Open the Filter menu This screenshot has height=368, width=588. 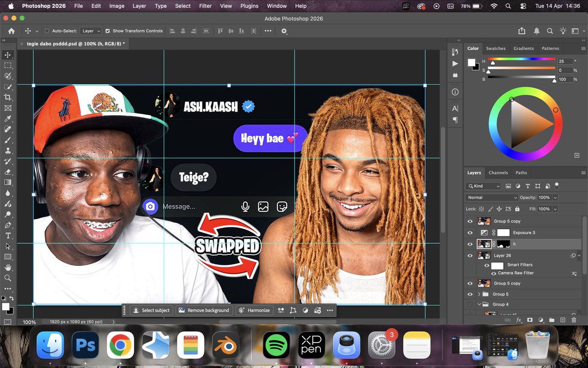(x=205, y=6)
